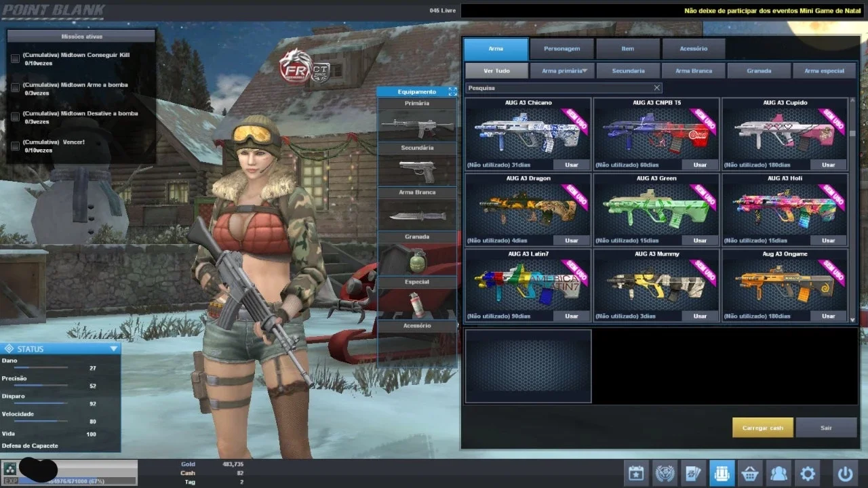Viewport: 868px width, 488px height.
Task: Expand the Equipamento panel with arrows icon
Action: [x=452, y=91]
